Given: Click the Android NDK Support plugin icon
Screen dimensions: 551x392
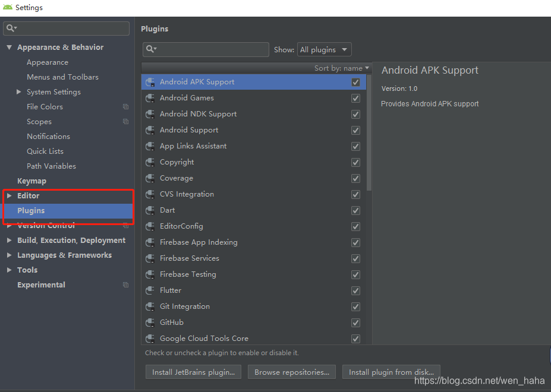Looking at the screenshot, I should [150, 114].
